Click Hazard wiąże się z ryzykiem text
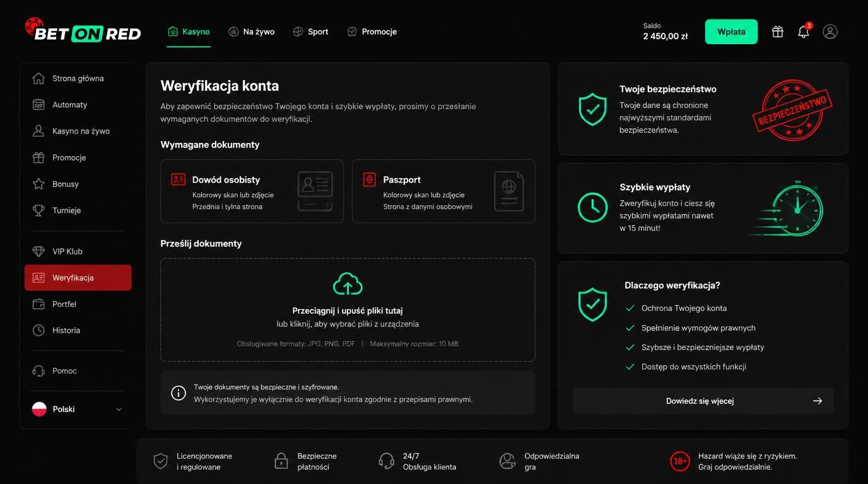 pos(748,456)
